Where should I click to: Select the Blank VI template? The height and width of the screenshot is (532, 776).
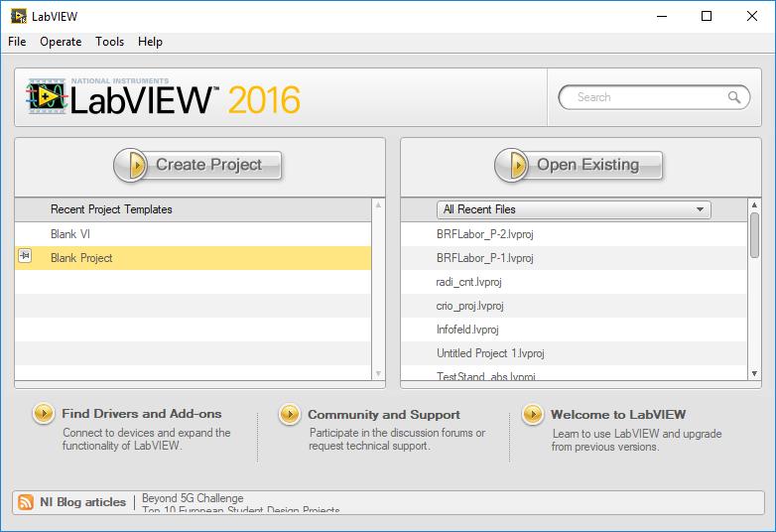(x=194, y=234)
